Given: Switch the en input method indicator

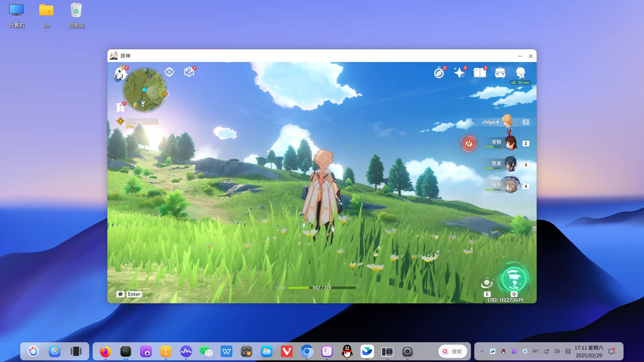Looking at the screenshot, I should click(x=536, y=351).
